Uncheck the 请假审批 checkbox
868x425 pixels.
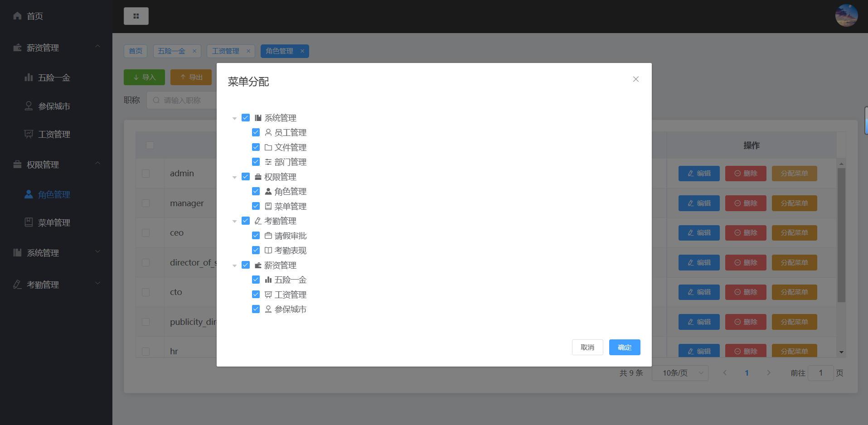click(256, 235)
